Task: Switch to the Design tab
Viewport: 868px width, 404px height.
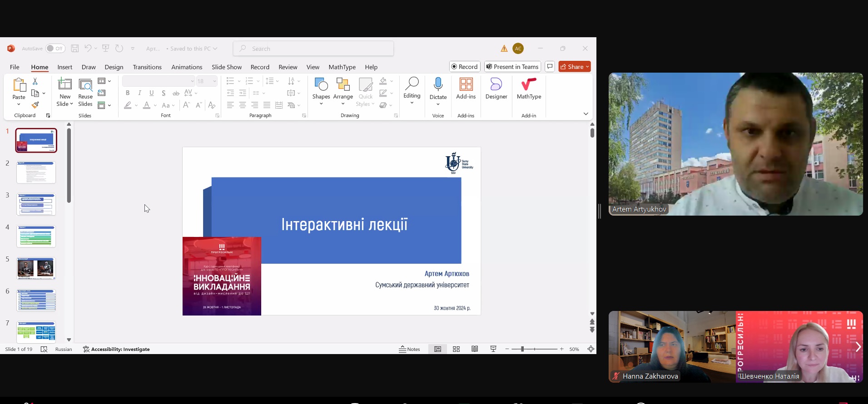Action: [114, 67]
